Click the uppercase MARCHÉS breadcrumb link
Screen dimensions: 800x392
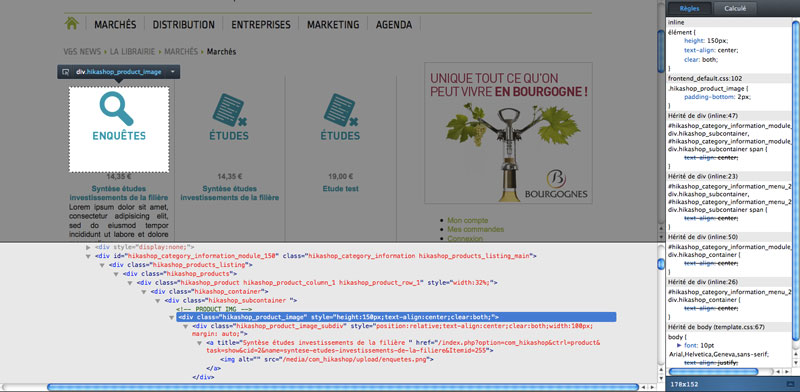181,52
